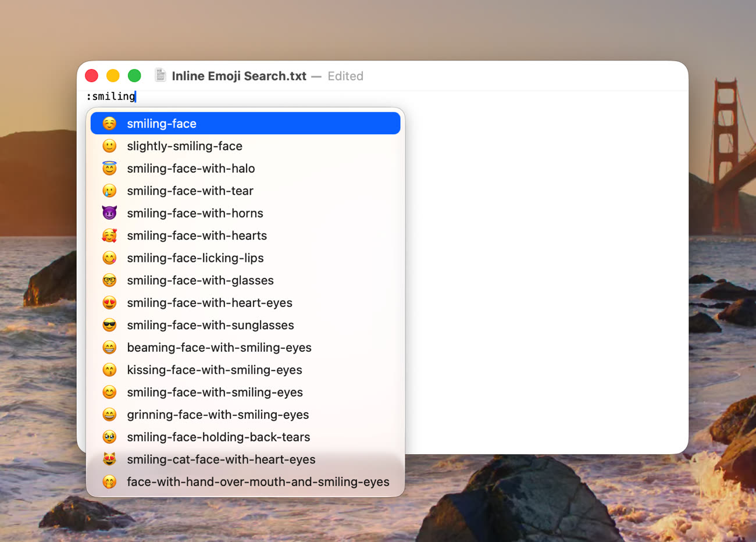756x542 pixels.
Task: Select the text smiling-face-licking-lips
Action: pyautogui.click(x=195, y=258)
